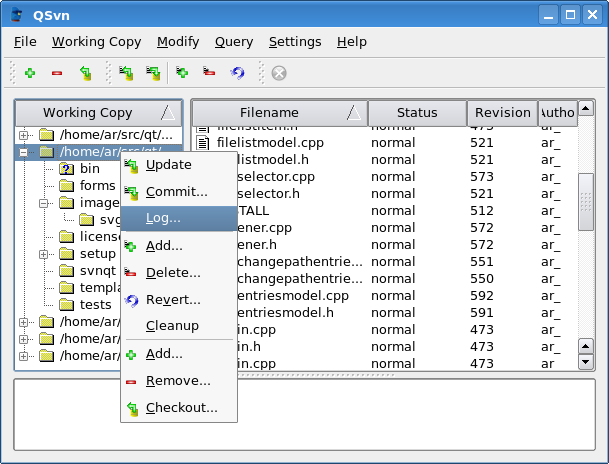The width and height of the screenshot is (609, 464).
Task: Click the blue Revert toolbar icon
Action: tap(237, 73)
